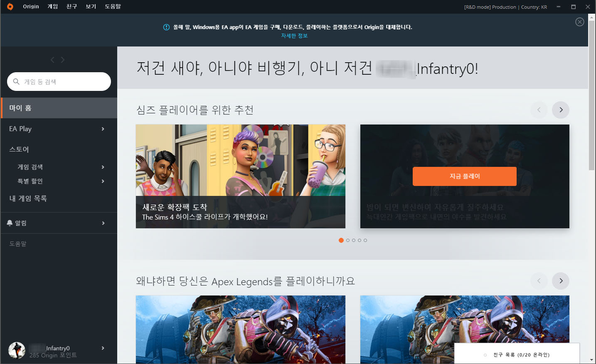Select the fourth carousel page dot
The width and height of the screenshot is (596, 364).
(x=360, y=240)
